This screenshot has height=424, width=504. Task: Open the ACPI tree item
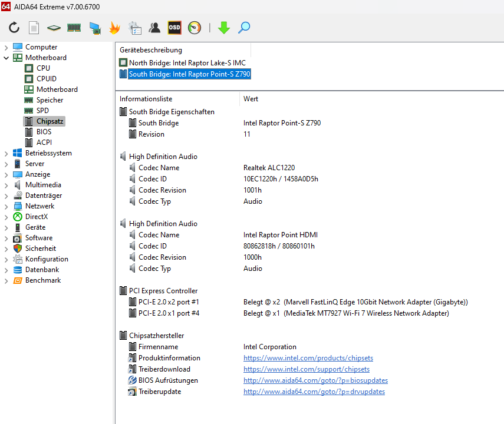tap(44, 143)
